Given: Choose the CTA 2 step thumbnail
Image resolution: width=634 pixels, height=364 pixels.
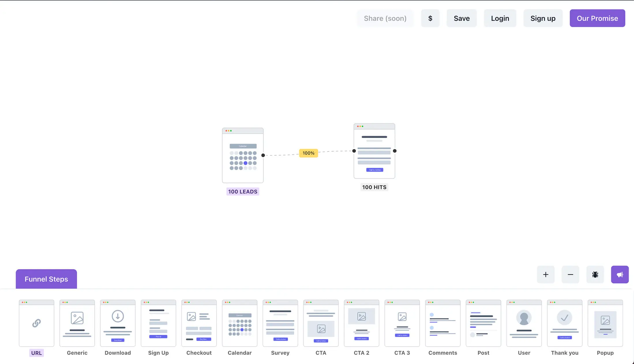Looking at the screenshot, I should tap(362, 323).
